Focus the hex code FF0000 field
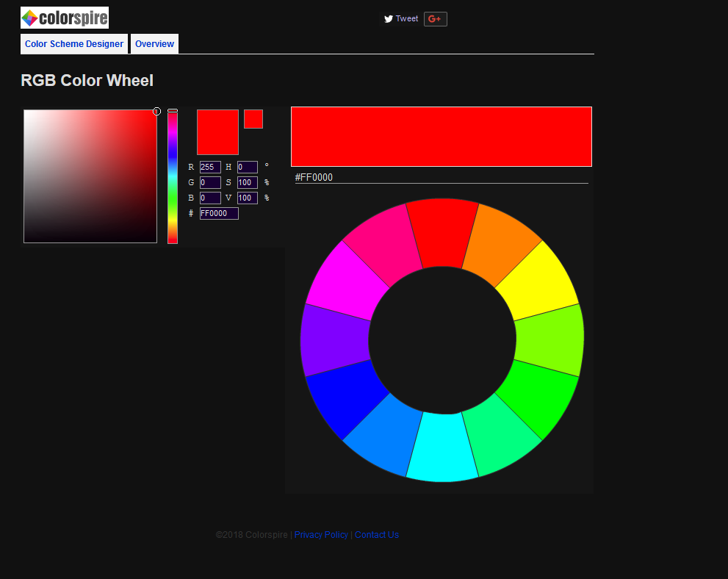The image size is (728, 579). tap(219, 213)
